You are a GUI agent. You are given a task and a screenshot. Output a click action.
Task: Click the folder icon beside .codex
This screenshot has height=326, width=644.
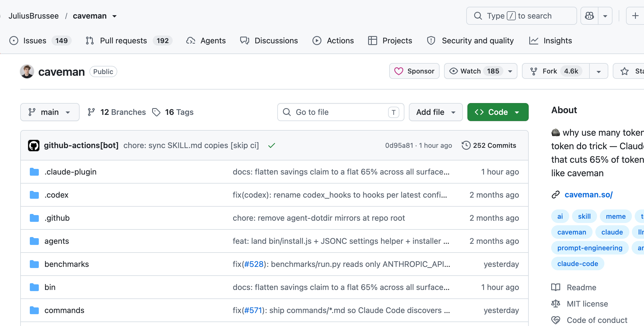coord(34,195)
